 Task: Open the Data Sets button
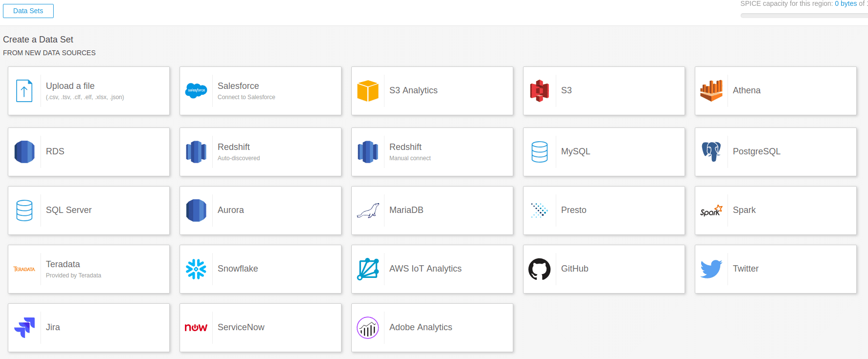click(x=28, y=11)
